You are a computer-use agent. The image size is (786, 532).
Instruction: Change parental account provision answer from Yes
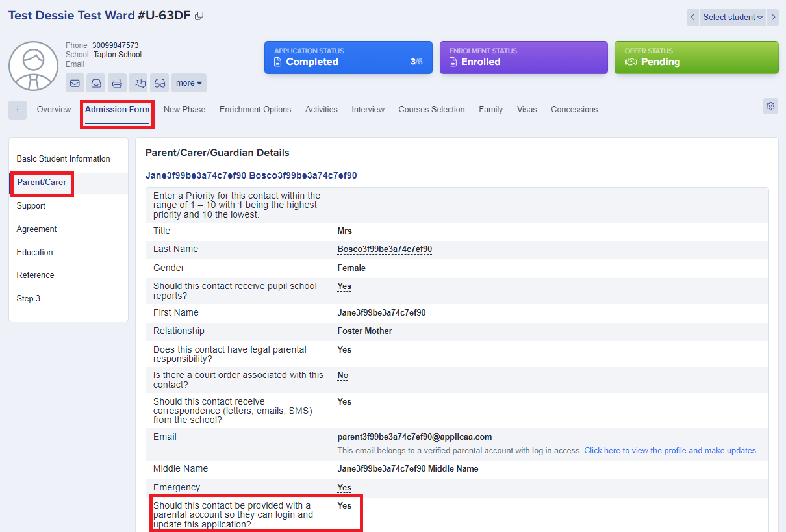pyautogui.click(x=344, y=505)
